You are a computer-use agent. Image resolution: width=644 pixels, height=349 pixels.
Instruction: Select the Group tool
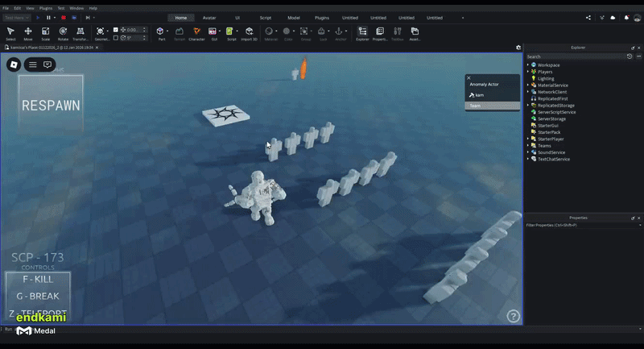(304, 33)
